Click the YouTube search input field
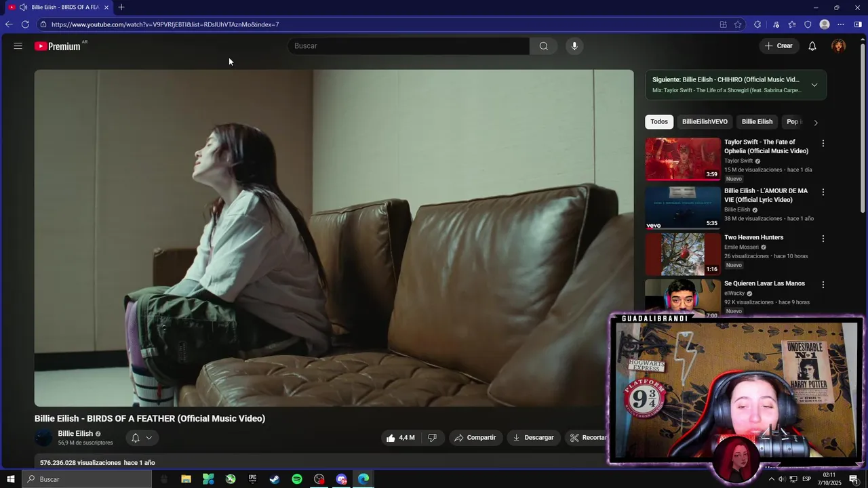Viewport: 868px width, 488px height. point(408,46)
